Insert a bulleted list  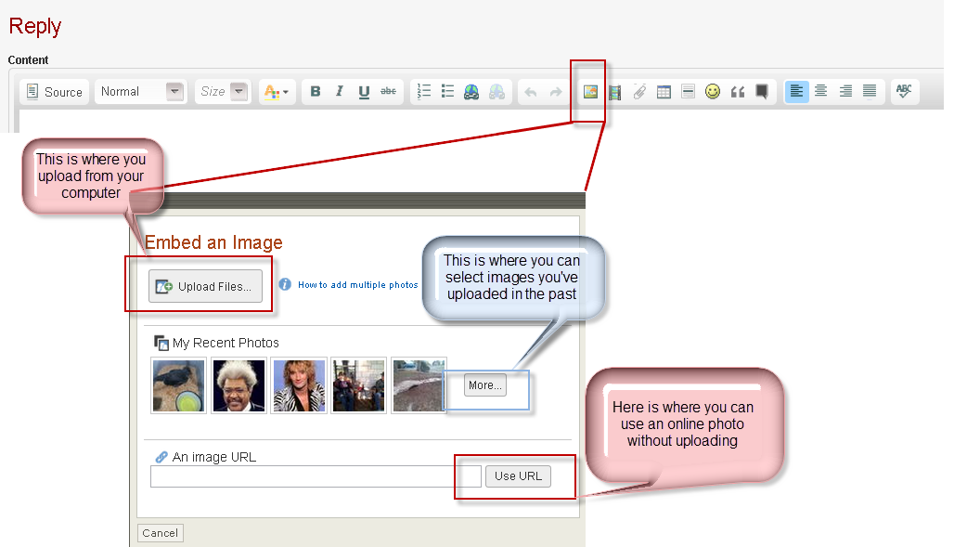click(x=447, y=92)
